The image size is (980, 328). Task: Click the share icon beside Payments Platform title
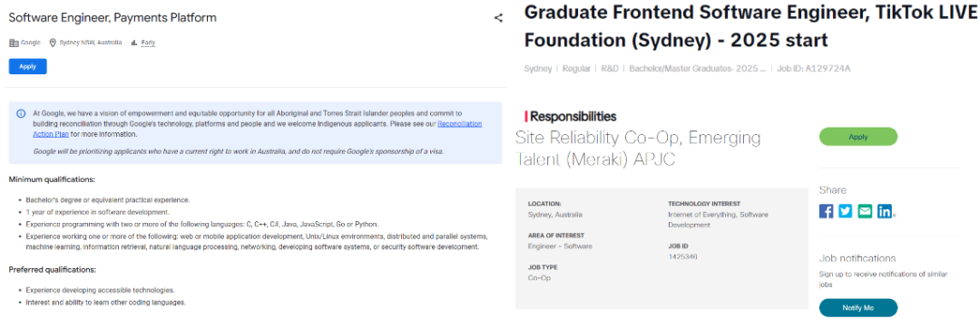498,18
